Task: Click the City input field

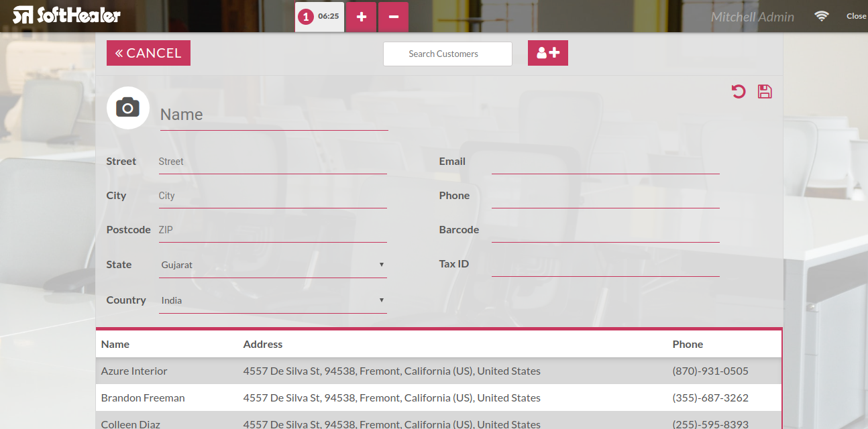Action: click(x=273, y=196)
